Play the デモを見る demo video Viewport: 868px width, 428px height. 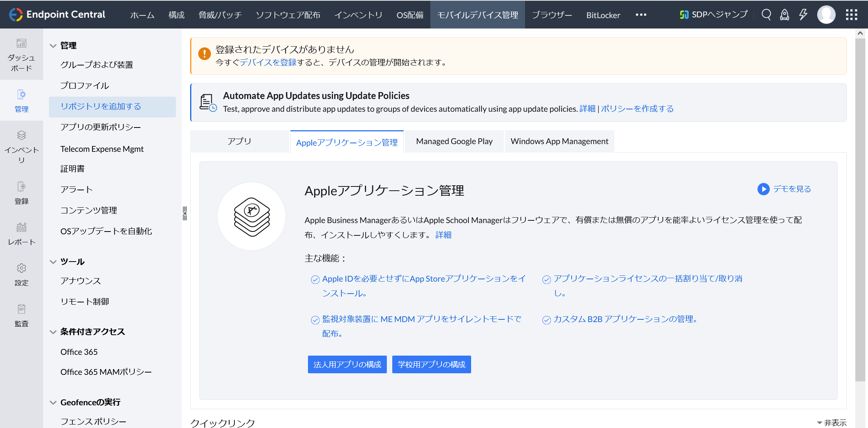coord(784,189)
